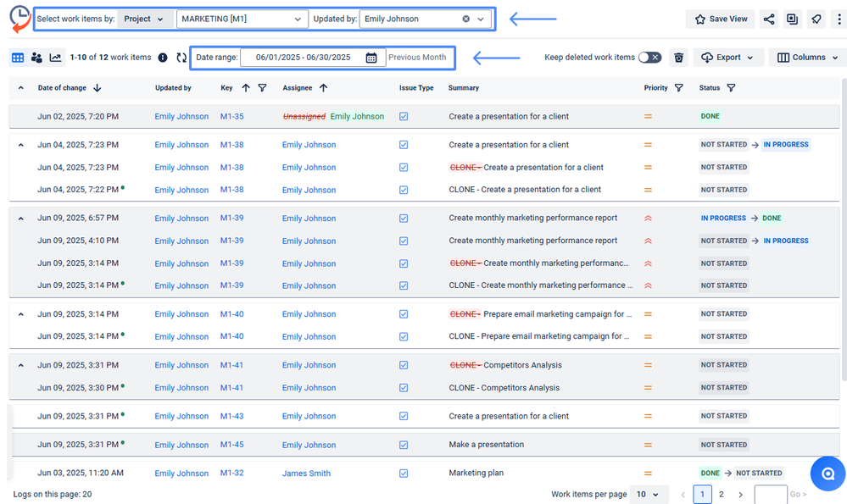Open the people grouping view

[37, 58]
